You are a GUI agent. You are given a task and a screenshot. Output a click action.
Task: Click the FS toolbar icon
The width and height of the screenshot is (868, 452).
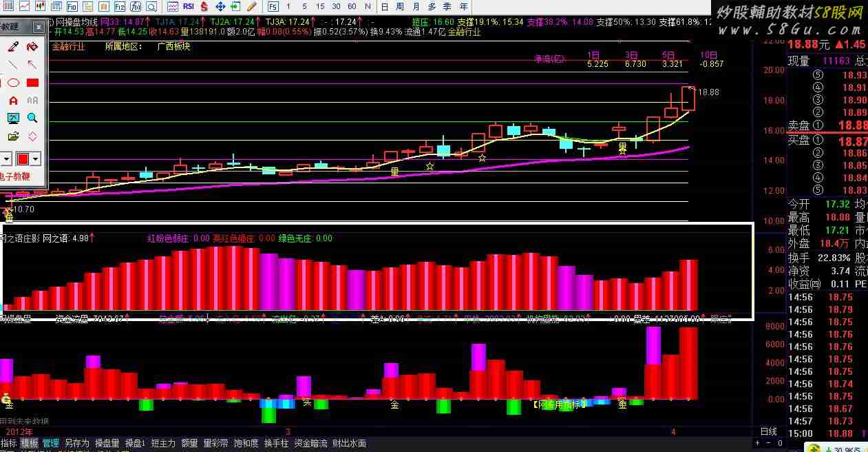coord(273,6)
